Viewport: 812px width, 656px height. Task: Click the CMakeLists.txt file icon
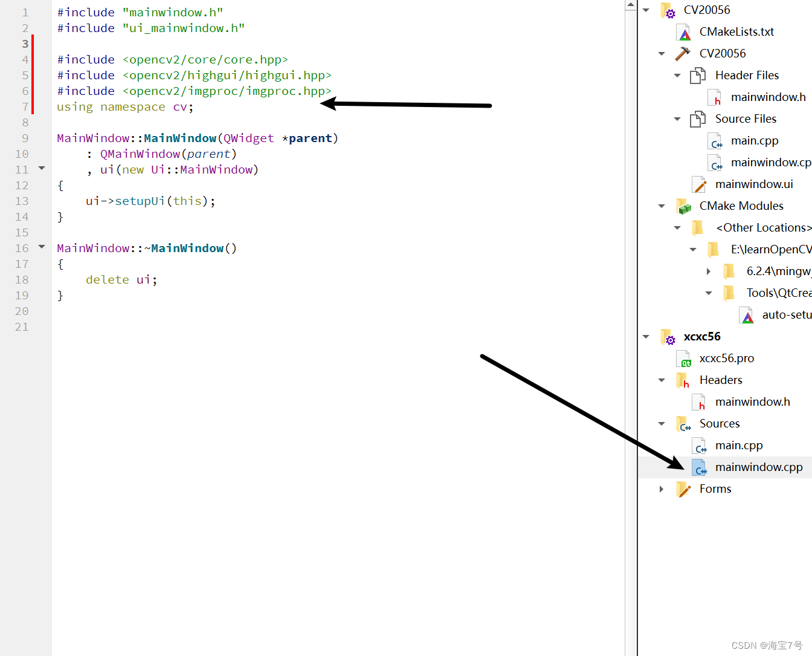pos(684,32)
